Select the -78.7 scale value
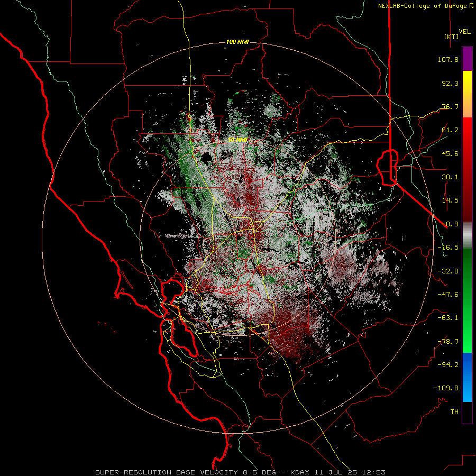 point(448,342)
